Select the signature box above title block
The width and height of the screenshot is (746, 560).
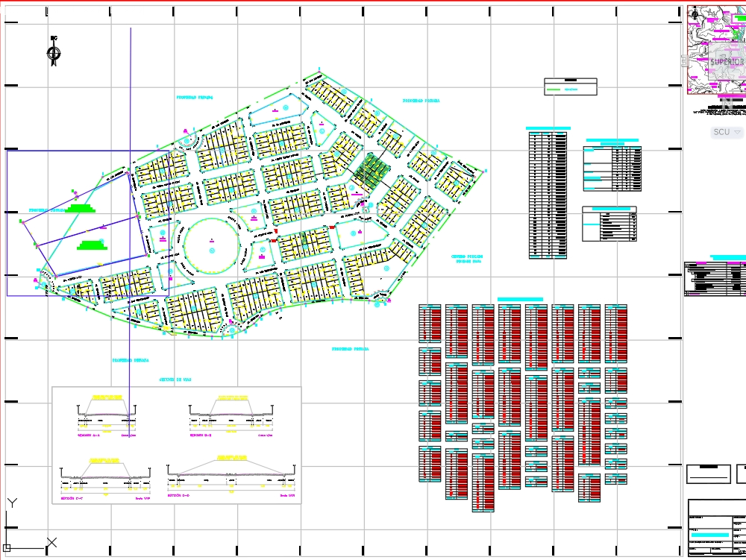tap(709, 474)
